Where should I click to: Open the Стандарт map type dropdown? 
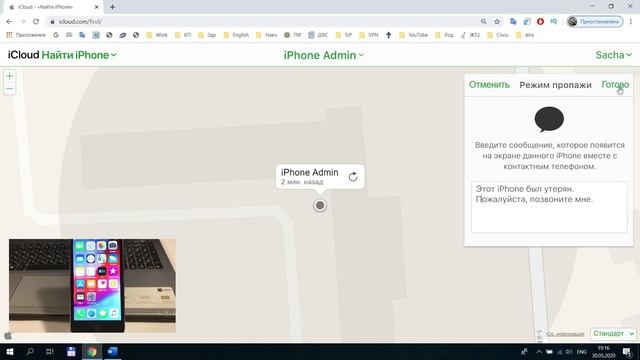(x=613, y=334)
